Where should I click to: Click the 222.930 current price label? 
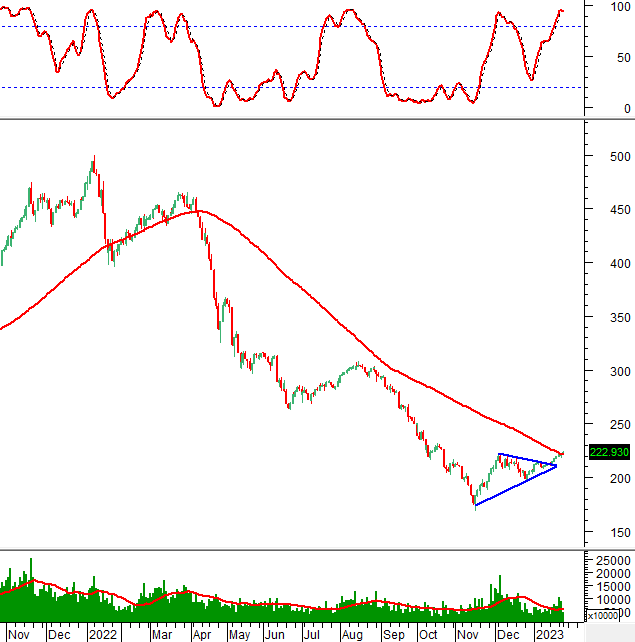[x=609, y=452]
